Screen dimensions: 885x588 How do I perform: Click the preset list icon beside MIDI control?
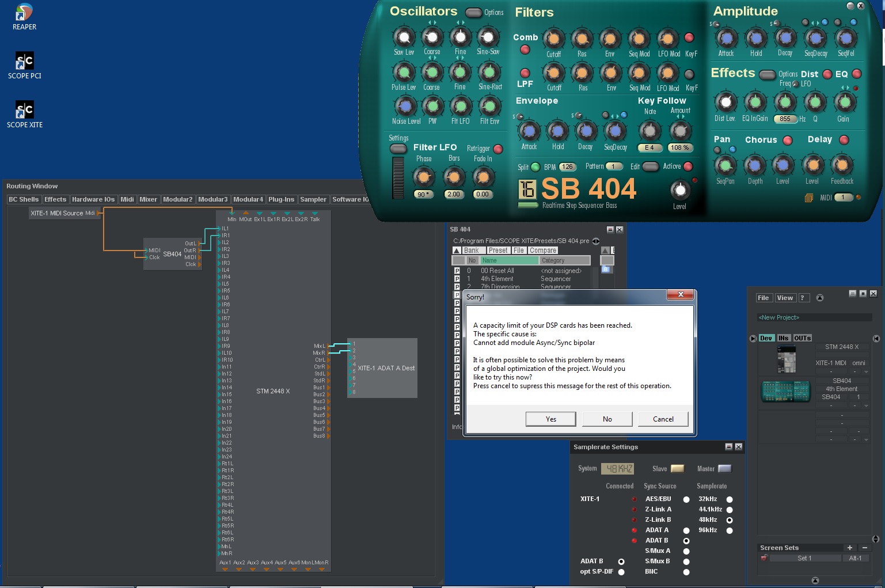pos(808,198)
